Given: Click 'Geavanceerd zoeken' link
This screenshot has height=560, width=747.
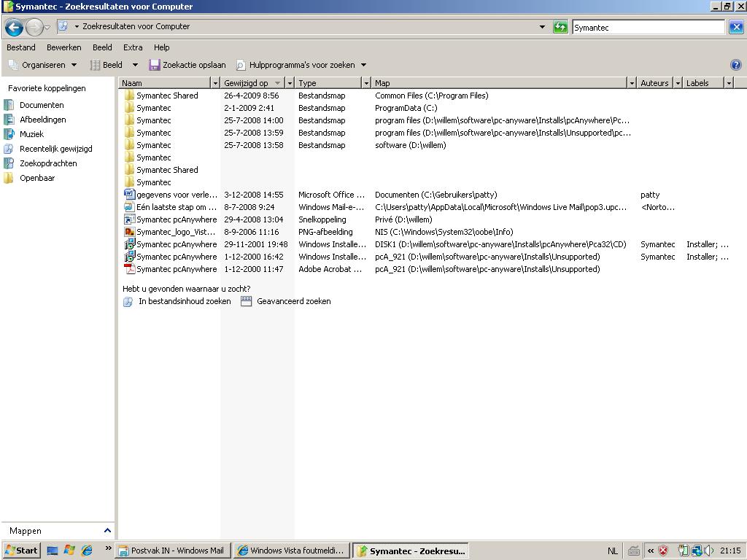Looking at the screenshot, I should pos(293,301).
